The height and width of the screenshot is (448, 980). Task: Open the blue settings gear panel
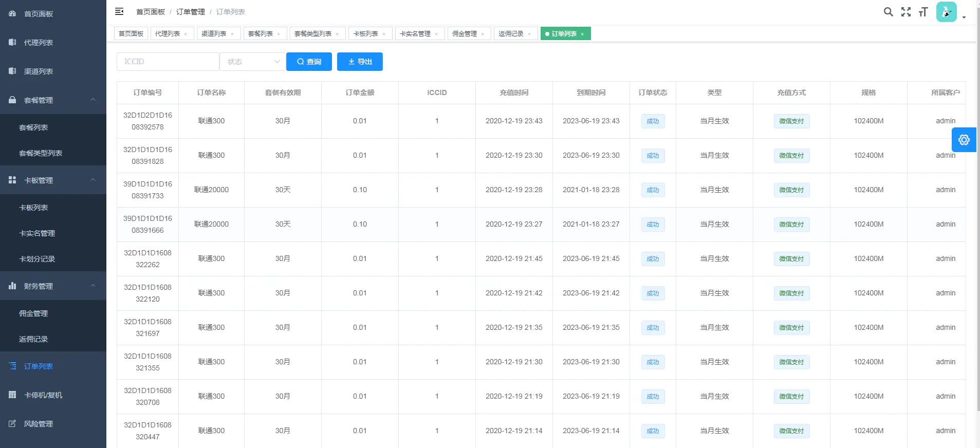964,140
